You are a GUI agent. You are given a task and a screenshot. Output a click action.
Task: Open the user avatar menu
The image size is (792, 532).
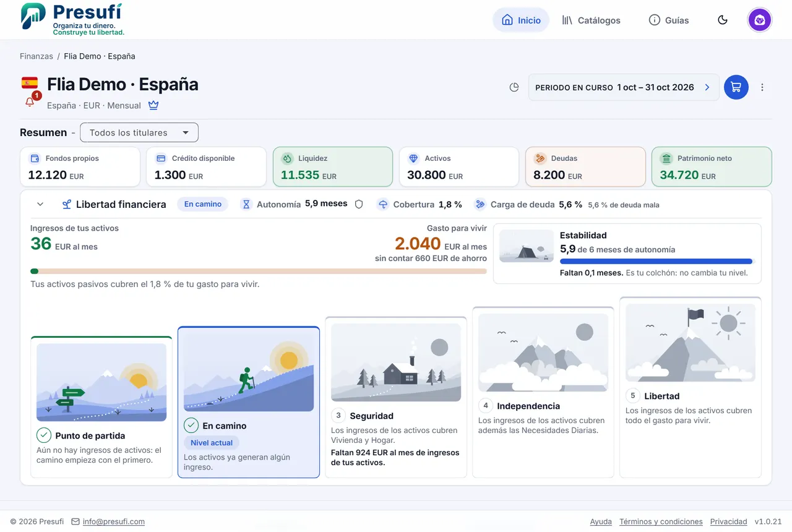click(x=760, y=20)
